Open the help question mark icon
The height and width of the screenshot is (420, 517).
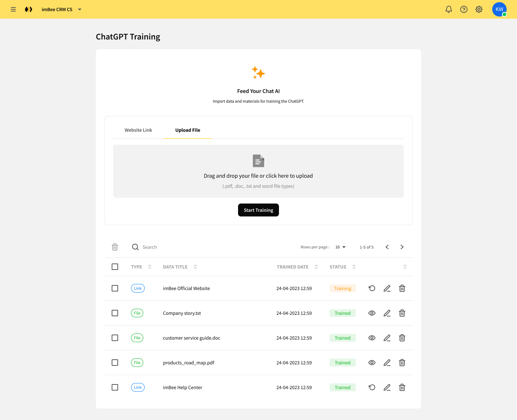coord(464,9)
